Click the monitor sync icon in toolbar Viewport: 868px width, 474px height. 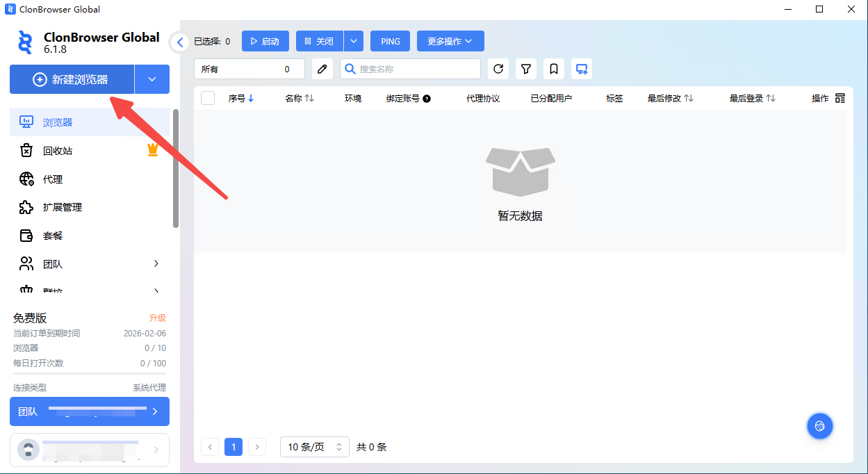(x=582, y=69)
